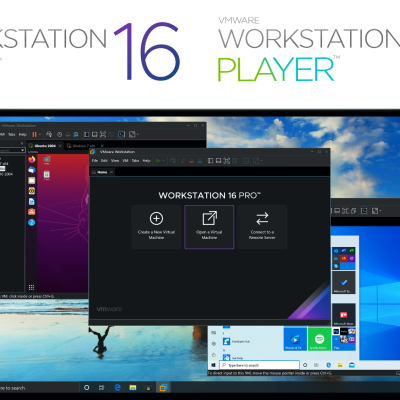Expand the arrow next to the pause icon
This screenshot has height=400, width=400.
point(40,135)
